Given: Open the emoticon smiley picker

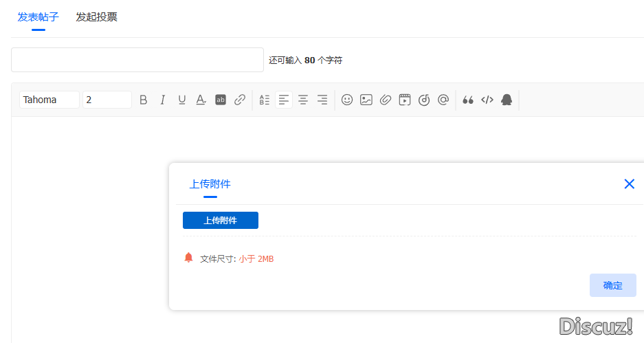Looking at the screenshot, I should [347, 100].
